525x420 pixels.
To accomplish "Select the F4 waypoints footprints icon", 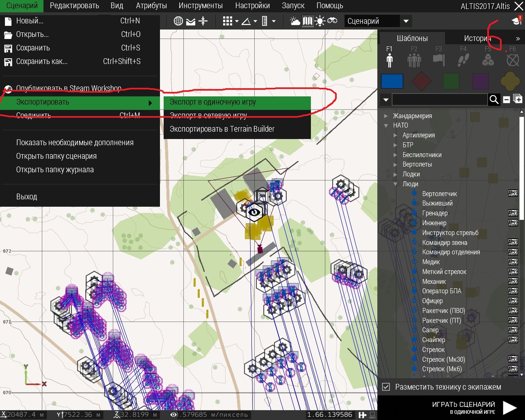I will coord(463,60).
